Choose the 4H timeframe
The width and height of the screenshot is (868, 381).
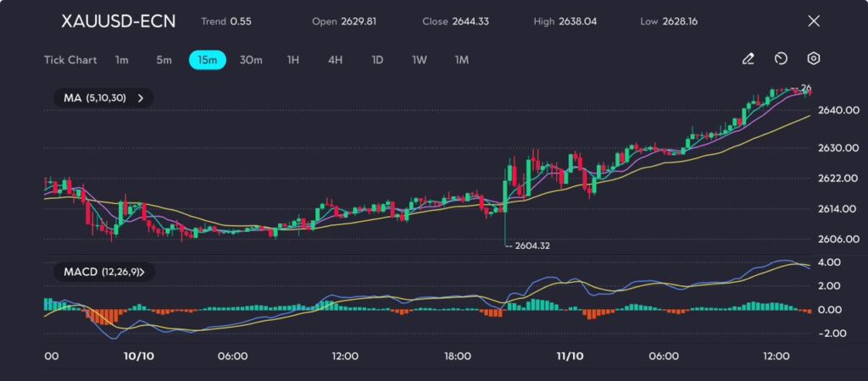335,60
